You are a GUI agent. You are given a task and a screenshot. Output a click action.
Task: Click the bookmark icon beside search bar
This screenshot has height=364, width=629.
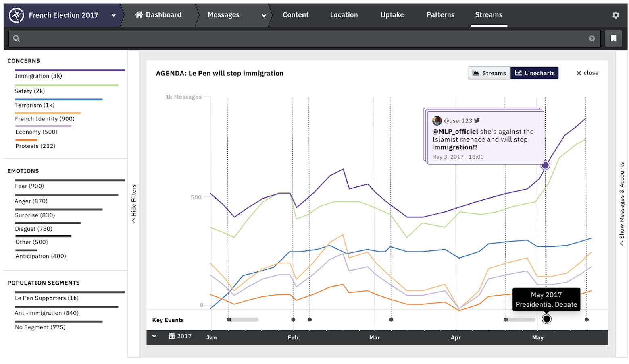[613, 39]
